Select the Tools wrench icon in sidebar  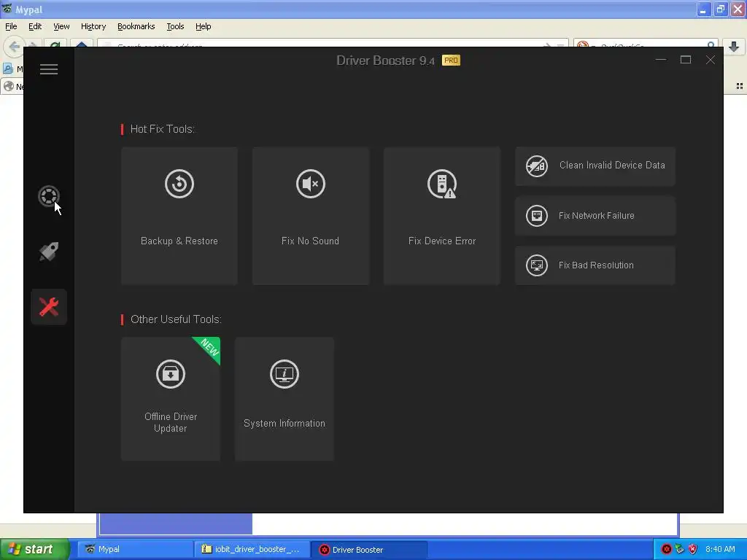[x=49, y=307]
